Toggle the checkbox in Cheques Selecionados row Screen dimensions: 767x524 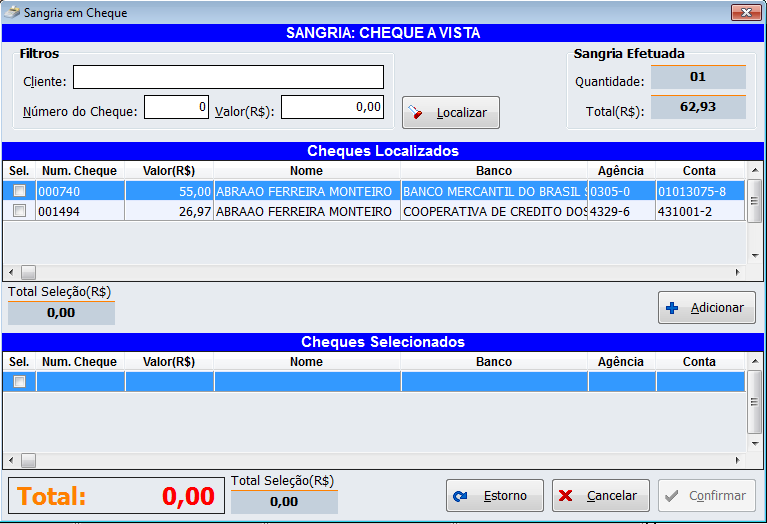[x=19, y=381]
